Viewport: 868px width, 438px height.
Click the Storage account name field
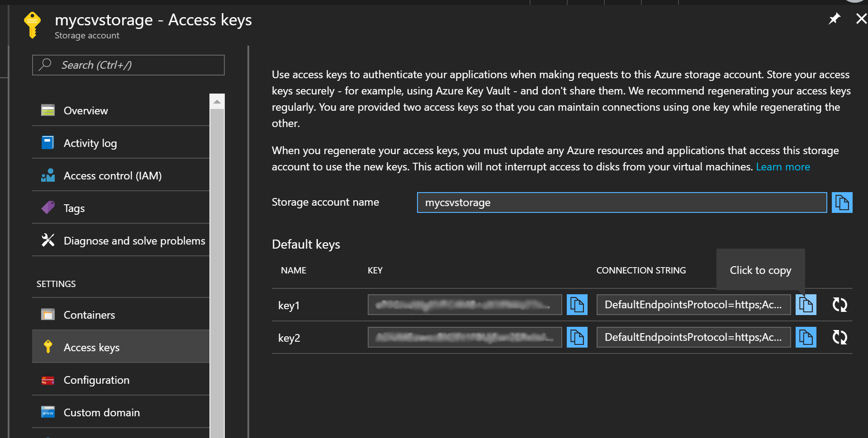622,203
